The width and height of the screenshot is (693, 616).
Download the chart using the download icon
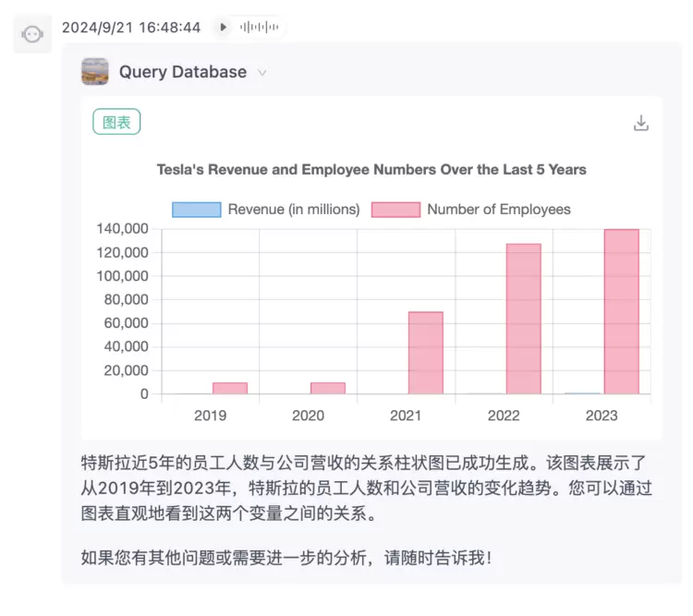pyautogui.click(x=641, y=123)
